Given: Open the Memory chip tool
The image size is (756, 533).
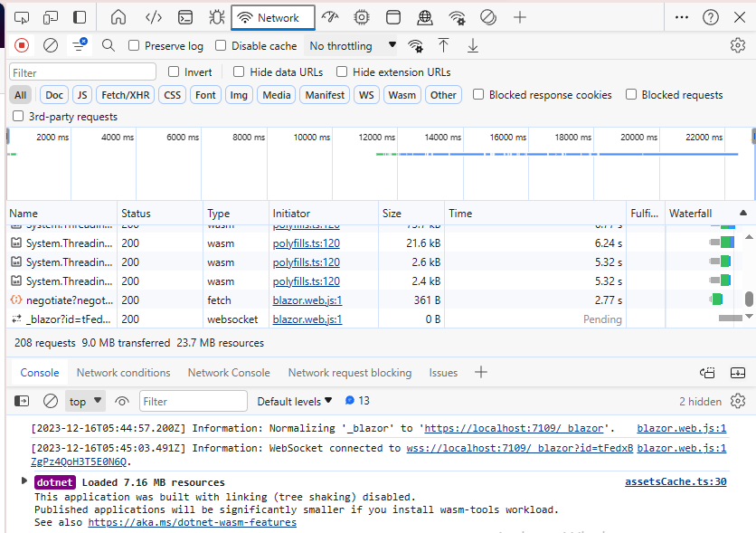Looking at the screenshot, I should point(361,18).
